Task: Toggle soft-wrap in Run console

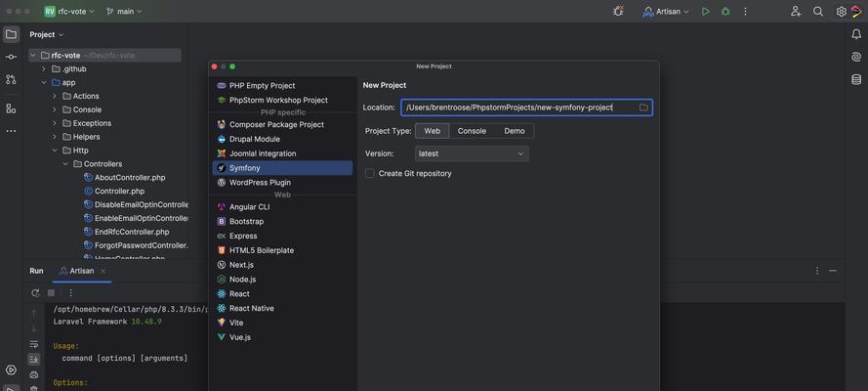Action: 34,344
